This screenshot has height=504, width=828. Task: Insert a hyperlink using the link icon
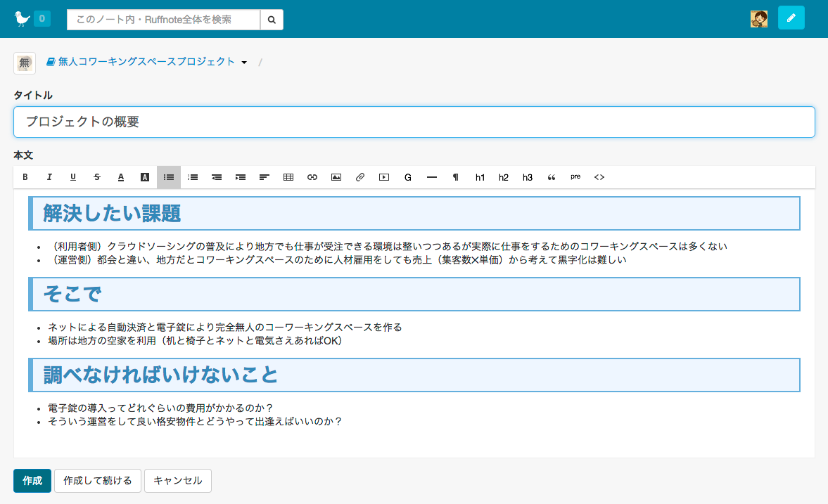click(312, 177)
